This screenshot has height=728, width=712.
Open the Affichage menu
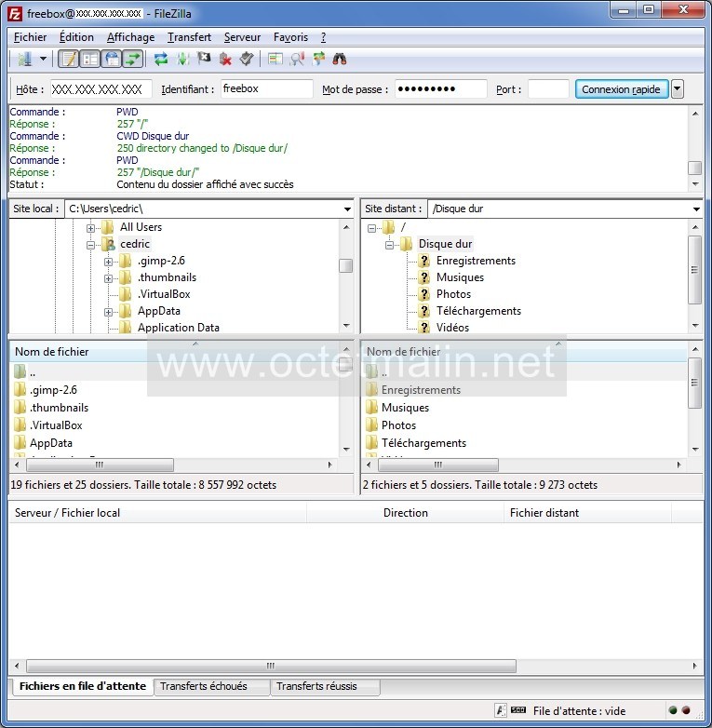click(x=131, y=37)
